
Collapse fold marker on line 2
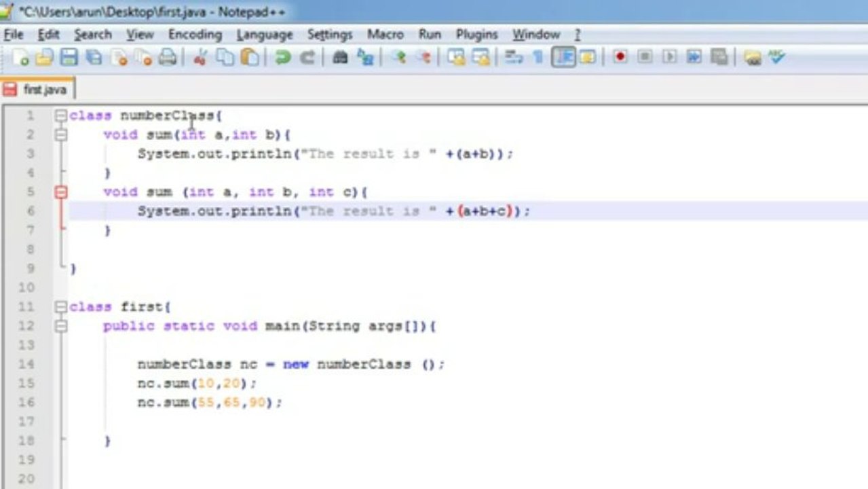point(61,134)
